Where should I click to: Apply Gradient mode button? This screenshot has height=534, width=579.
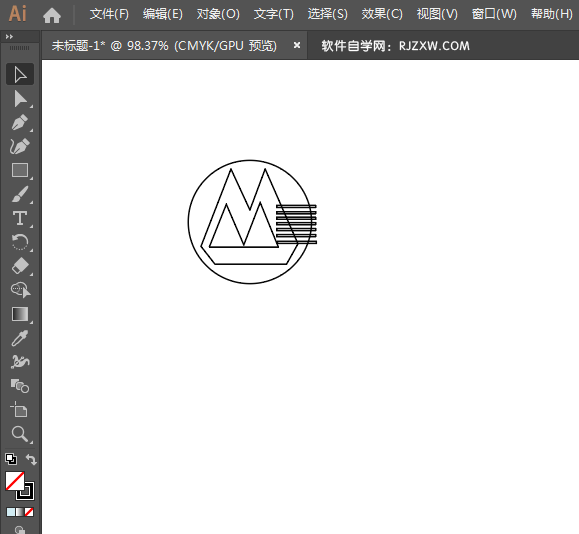[x=20, y=512]
